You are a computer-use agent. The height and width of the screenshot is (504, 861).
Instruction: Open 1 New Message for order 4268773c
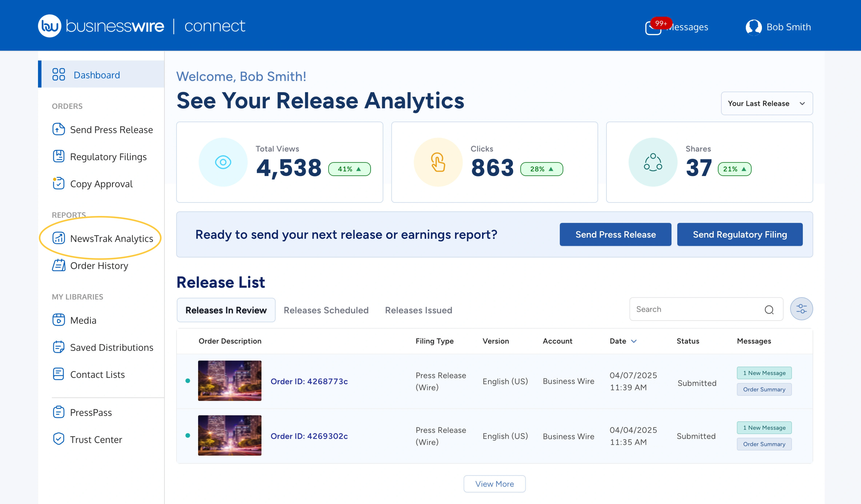tap(764, 373)
